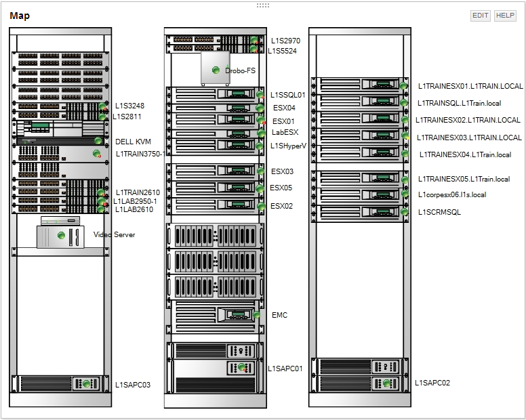The image size is (526, 420).
Task: Click the L1SCRMSQL label
Action: pos(439,212)
